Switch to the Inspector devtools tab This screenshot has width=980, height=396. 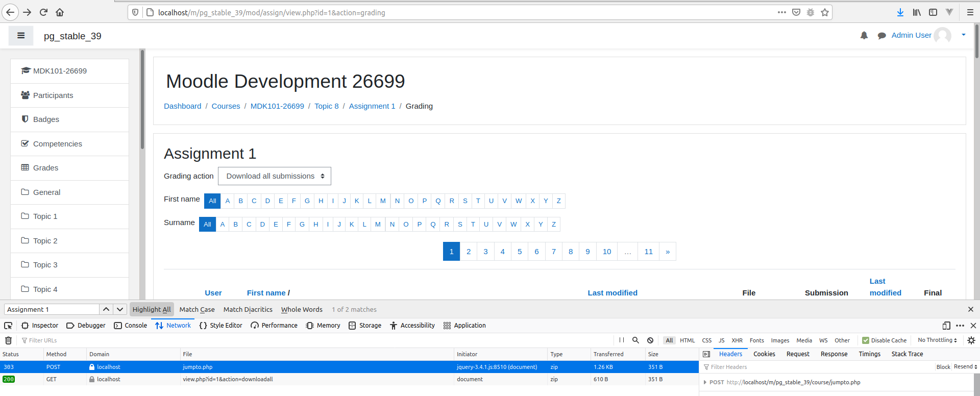click(x=40, y=326)
